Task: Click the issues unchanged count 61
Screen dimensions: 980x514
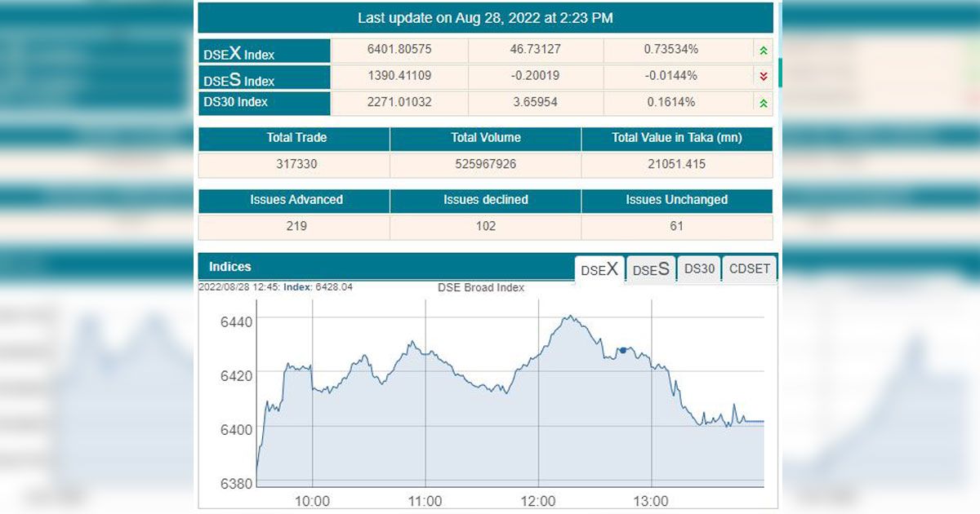Action: pos(677,226)
